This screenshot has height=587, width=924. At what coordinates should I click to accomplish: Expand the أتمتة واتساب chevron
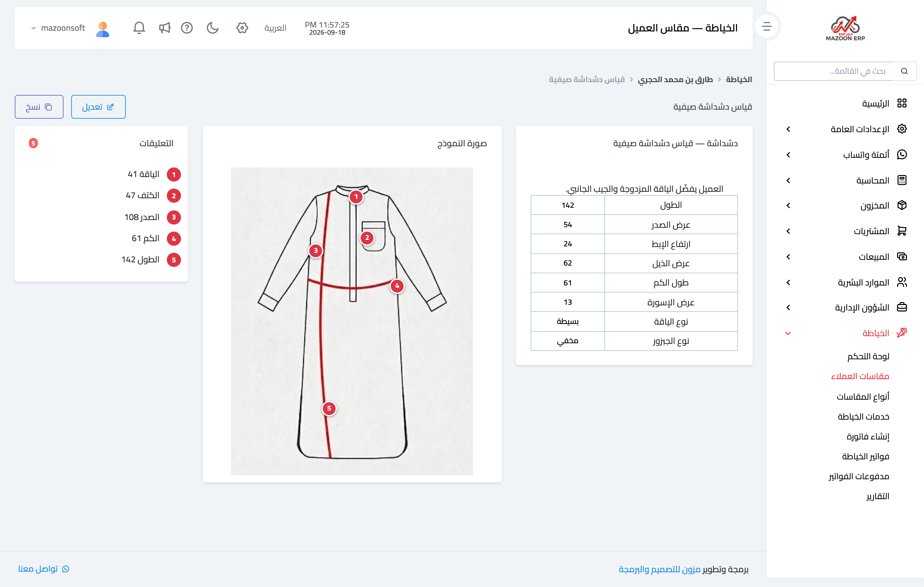point(789,155)
